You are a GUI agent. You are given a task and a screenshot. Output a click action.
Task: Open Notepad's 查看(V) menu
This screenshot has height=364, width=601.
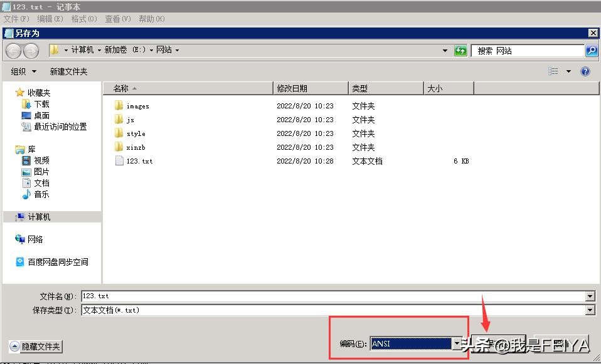pos(118,19)
